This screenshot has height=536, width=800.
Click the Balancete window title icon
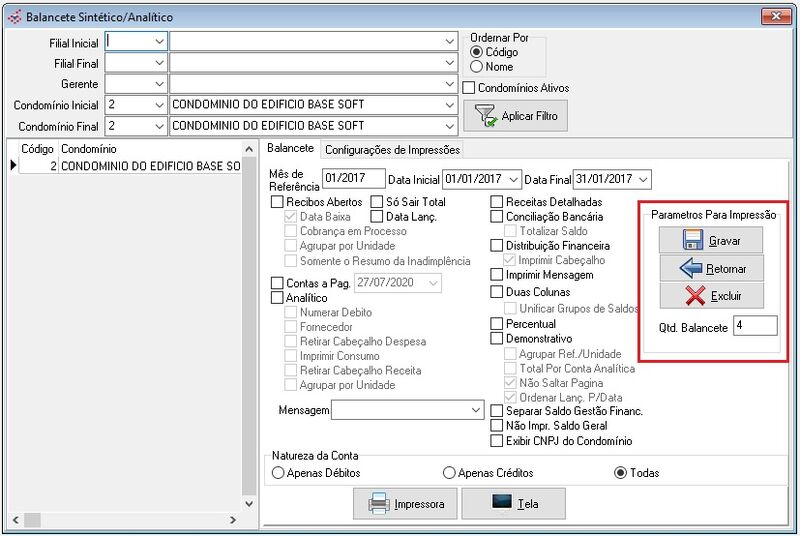pos(13,17)
